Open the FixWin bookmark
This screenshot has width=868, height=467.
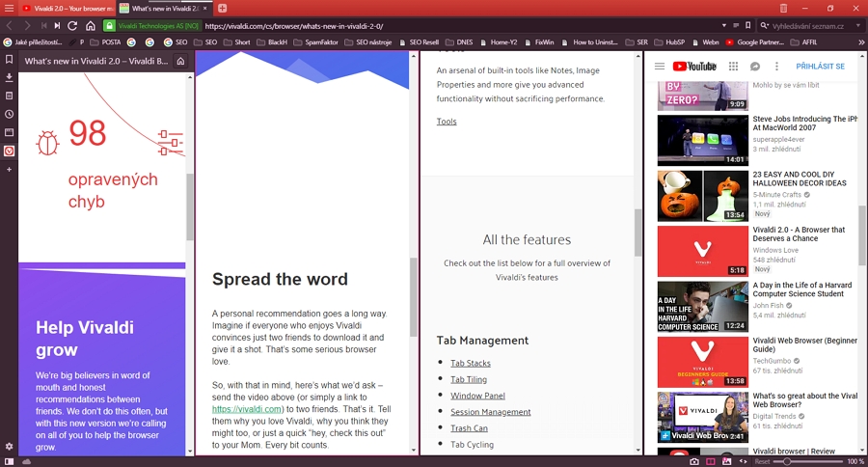pyautogui.click(x=538, y=42)
